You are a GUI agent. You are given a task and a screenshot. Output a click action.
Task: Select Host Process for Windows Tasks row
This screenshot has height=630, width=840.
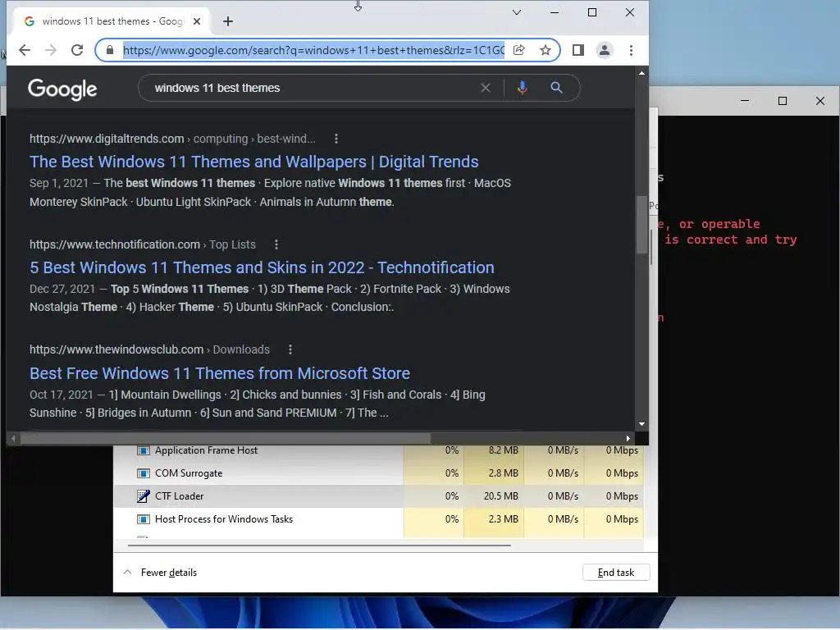coord(378,519)
